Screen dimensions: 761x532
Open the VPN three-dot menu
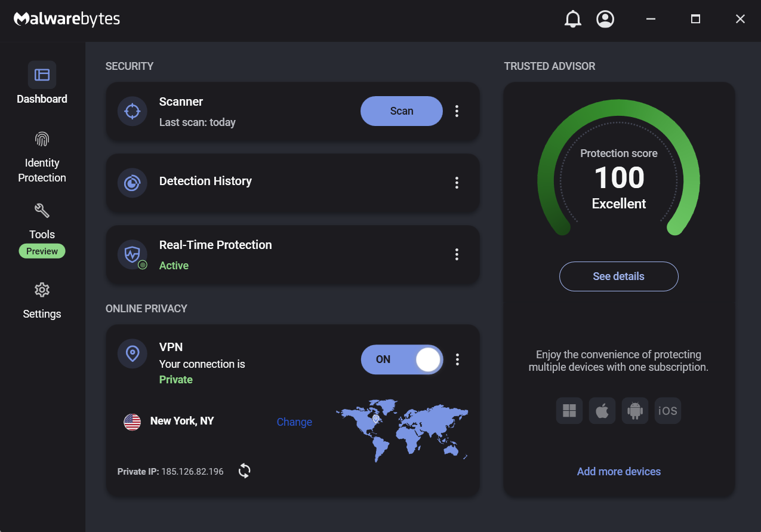(457, 359)
